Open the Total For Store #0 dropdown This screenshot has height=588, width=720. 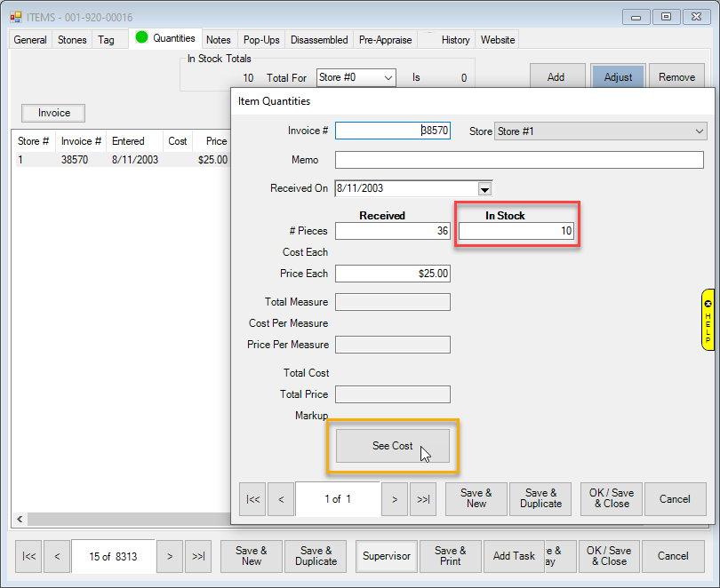click(x=388, y=78)
